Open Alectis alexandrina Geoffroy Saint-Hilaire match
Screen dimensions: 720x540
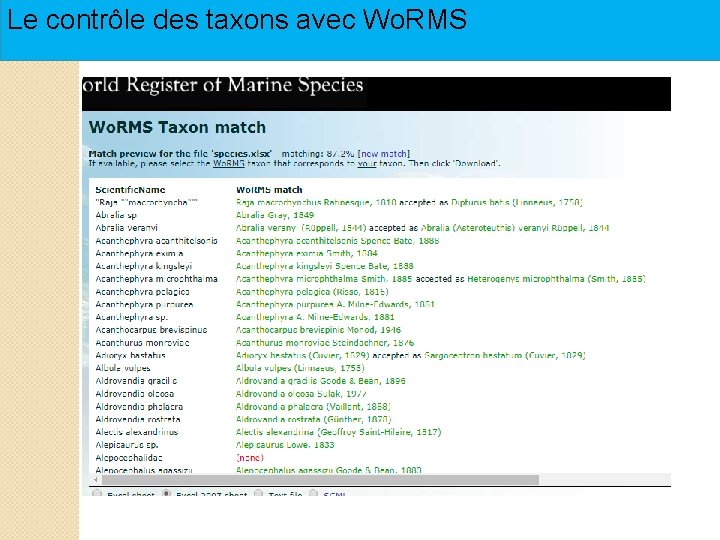tap(338, 432)
